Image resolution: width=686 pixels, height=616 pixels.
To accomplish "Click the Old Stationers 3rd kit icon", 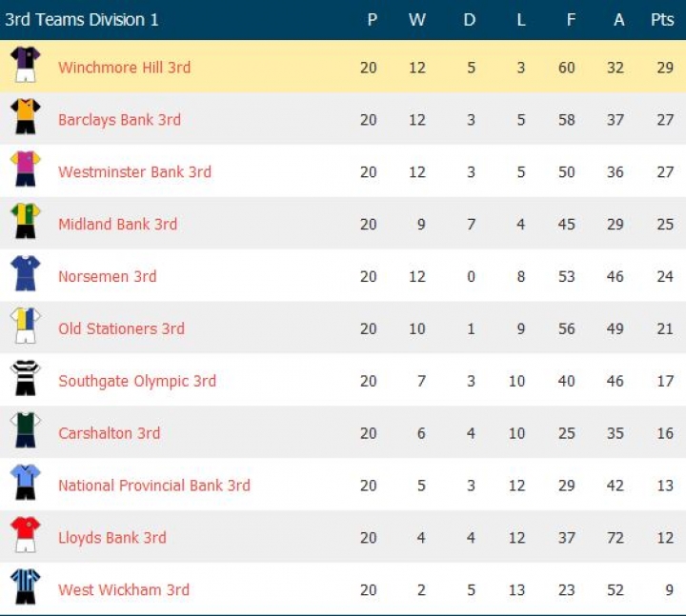I will coord(26,328).
